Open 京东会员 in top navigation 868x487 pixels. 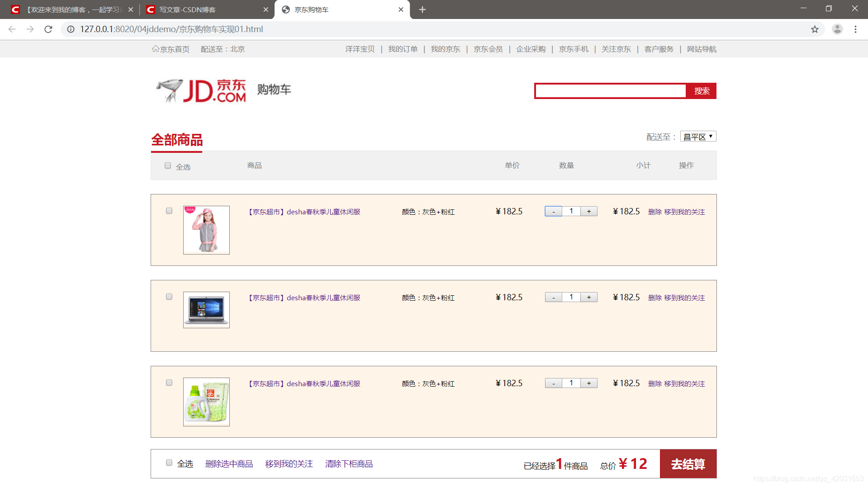point(488,49)
